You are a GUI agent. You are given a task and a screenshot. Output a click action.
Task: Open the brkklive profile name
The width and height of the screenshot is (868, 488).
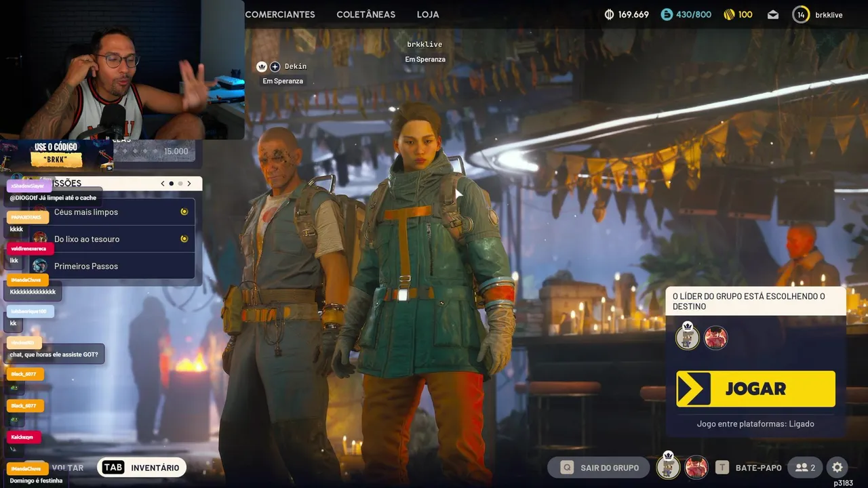pyautogui.click(x=829, y=14)
